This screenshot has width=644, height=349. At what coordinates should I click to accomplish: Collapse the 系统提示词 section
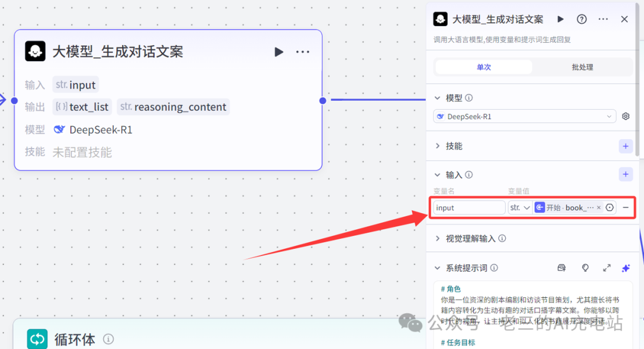pos(438,268)
